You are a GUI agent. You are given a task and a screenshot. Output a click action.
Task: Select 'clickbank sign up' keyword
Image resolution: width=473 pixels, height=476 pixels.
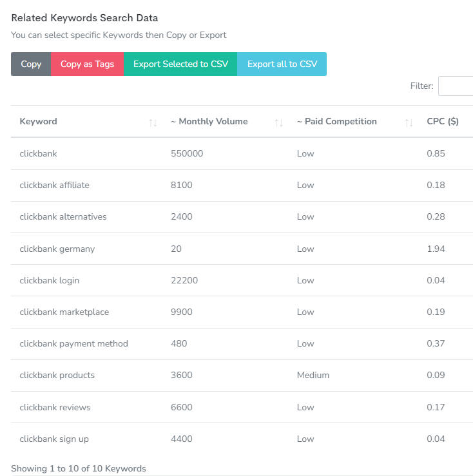tap(54, 439)
